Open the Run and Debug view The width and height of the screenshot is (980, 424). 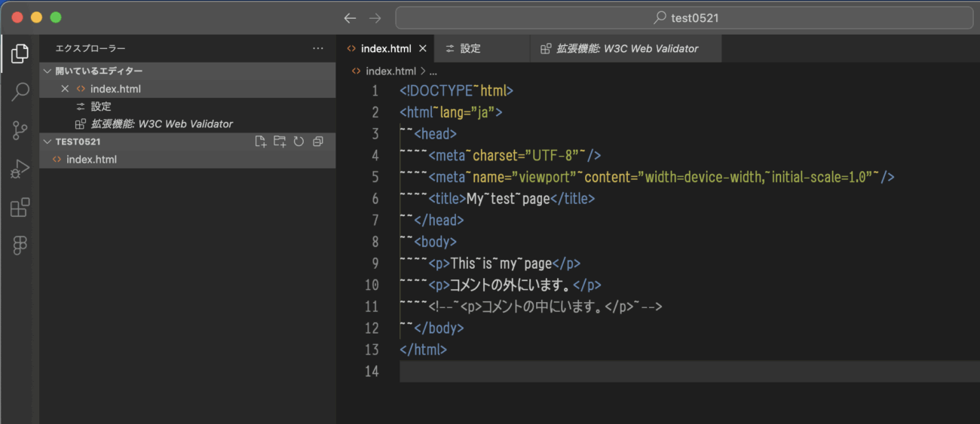tap(20, 169)
